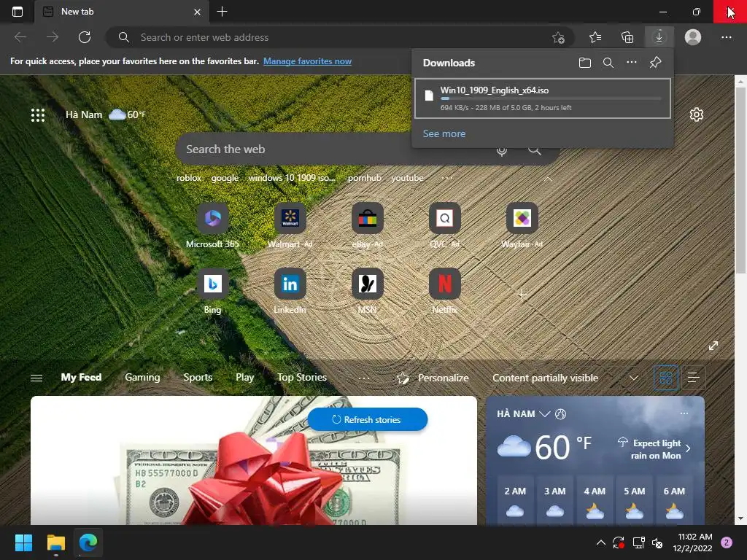Open File Explorer from taskbar
The width and height of the screenshot is (747, 560).
pos(55,542)
